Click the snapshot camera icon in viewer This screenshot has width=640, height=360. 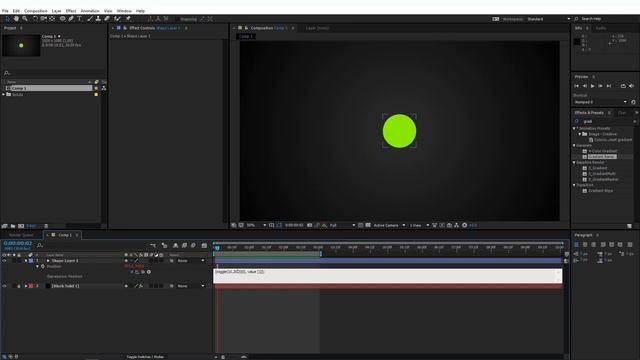(x=310, y=225)
